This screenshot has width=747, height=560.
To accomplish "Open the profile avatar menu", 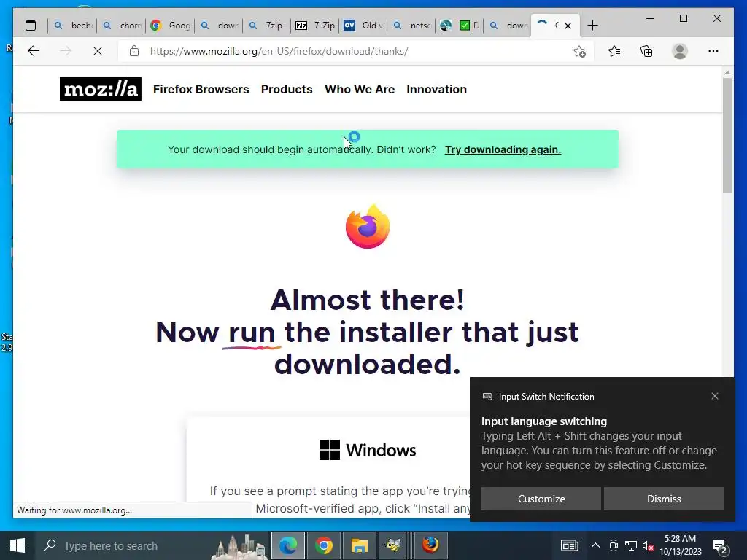I will (680, 51).
